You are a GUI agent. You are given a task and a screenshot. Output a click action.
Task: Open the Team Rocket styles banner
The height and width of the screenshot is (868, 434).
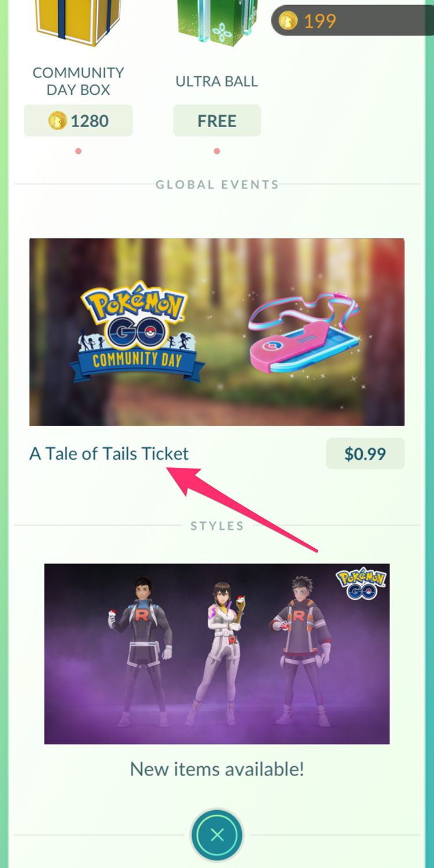(x=217, y=654)
